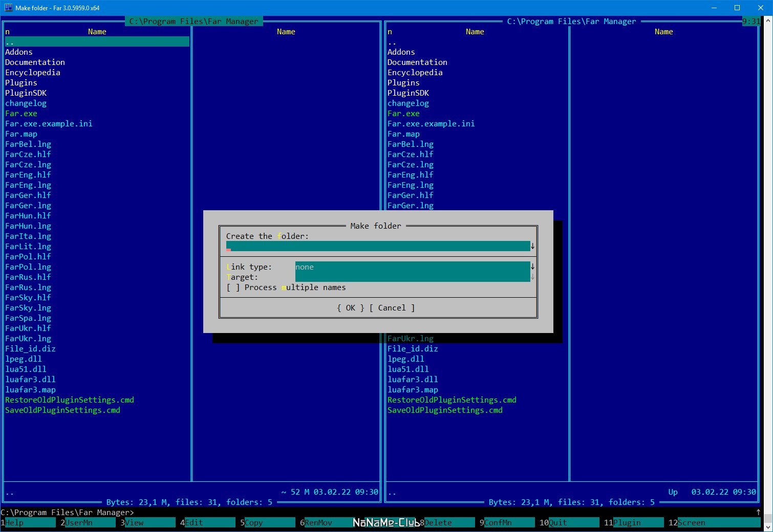Click the window's vertical scrollbar
Viewport: 773px width, 532px height.
(768, 271)
